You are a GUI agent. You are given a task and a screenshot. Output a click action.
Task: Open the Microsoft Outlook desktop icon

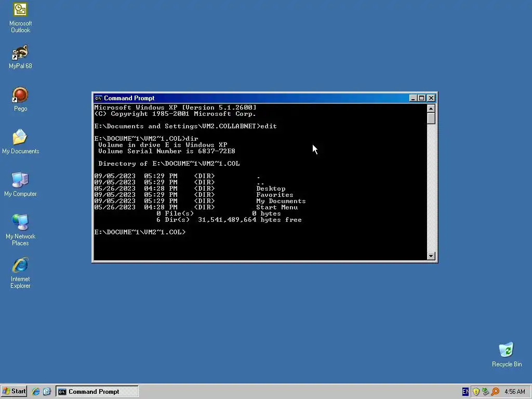20,18
